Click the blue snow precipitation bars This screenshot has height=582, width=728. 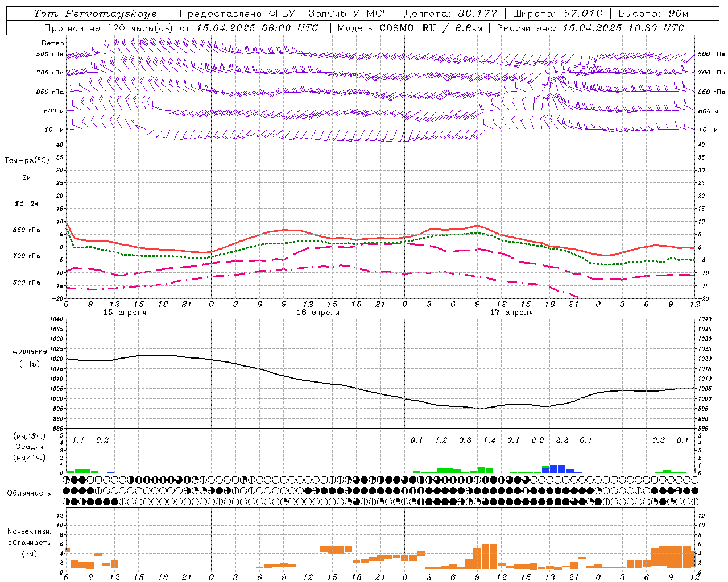pyautogui.click(x=561, y=469)
